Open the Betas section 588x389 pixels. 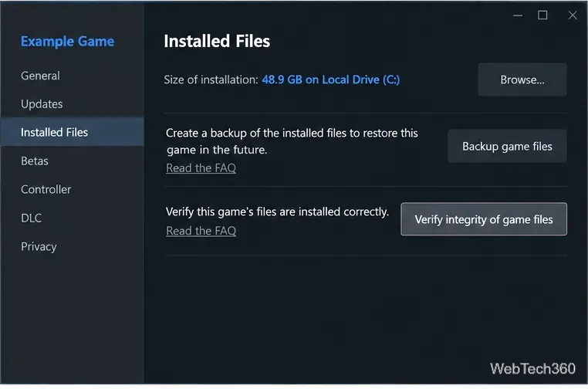35,161
